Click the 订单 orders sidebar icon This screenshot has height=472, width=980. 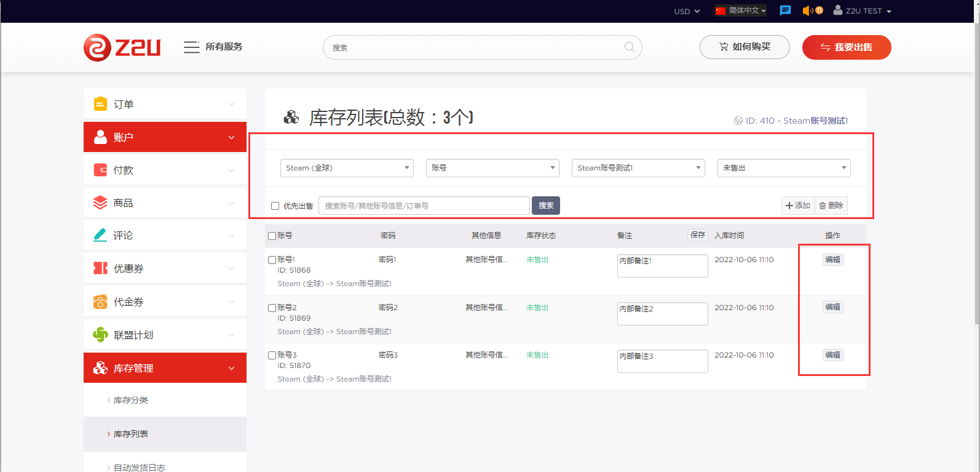tap(100, 104)
